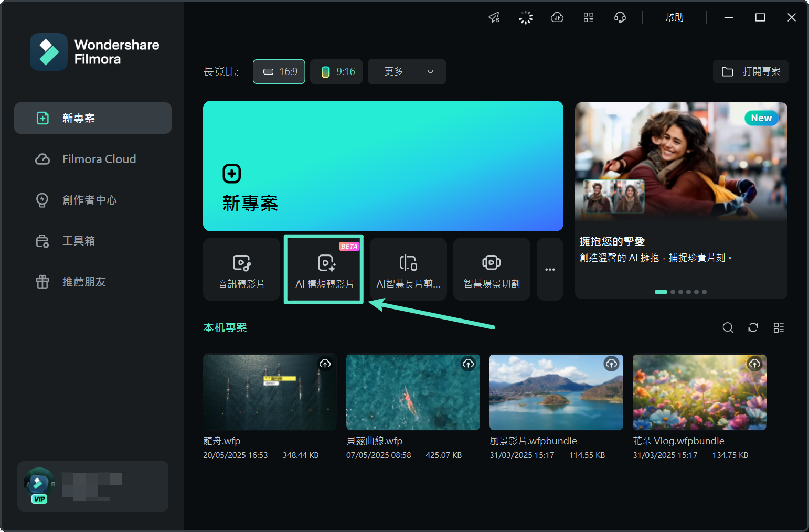Viewport: 809px width, 532px height.
Task: Click the paper plane message icon in title bar
Action: [x=494, y=17]
